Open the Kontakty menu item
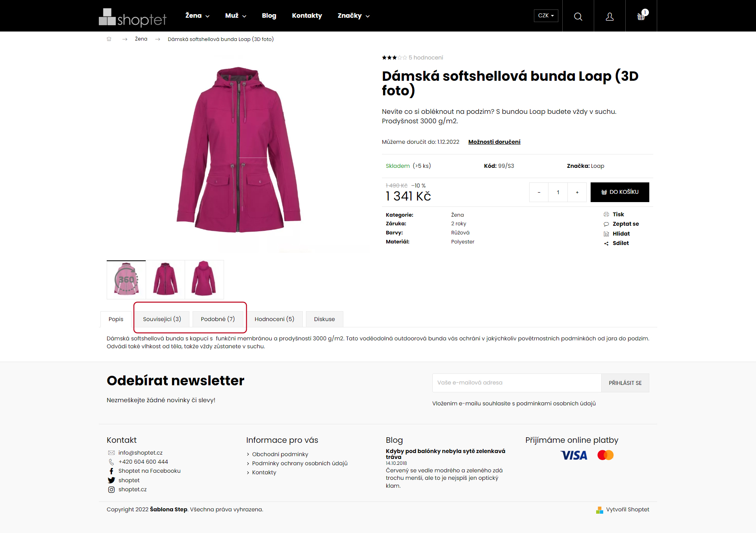 coord(307,16)
